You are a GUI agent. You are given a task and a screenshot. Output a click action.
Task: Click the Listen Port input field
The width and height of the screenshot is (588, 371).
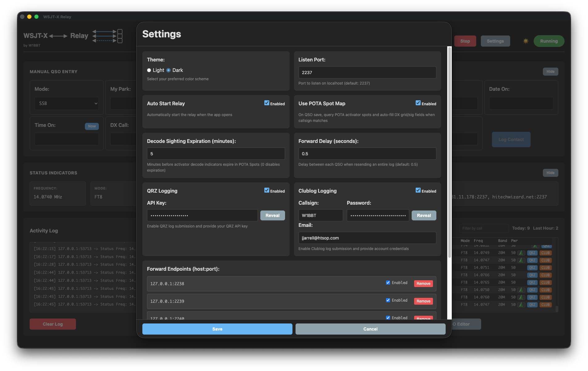367,73
